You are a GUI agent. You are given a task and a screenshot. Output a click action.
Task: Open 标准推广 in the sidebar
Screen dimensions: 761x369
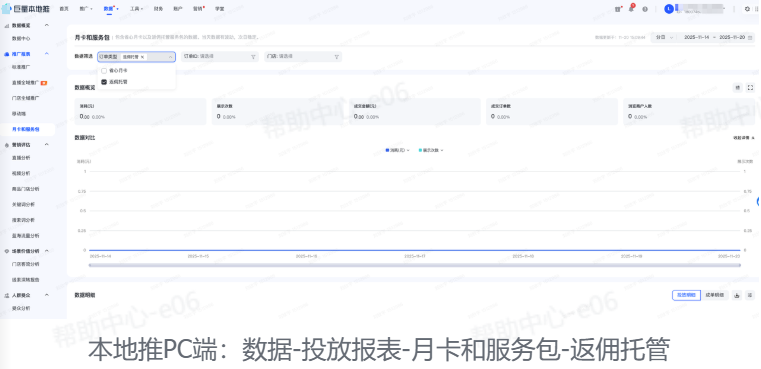coord(21,67)
